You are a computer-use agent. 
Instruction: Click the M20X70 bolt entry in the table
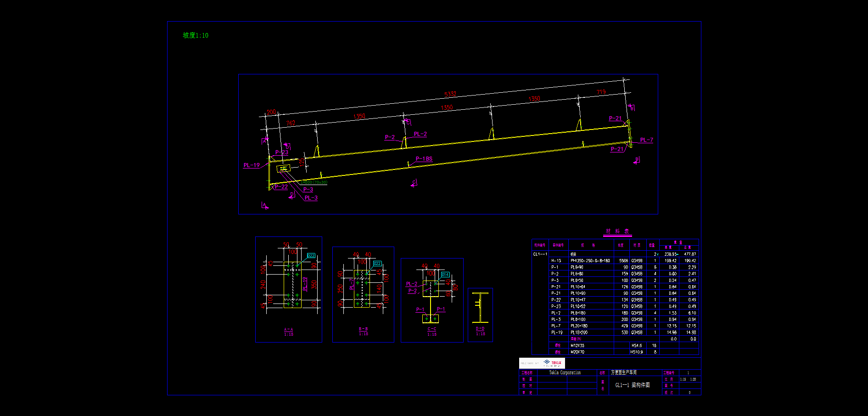coord(577,352)
